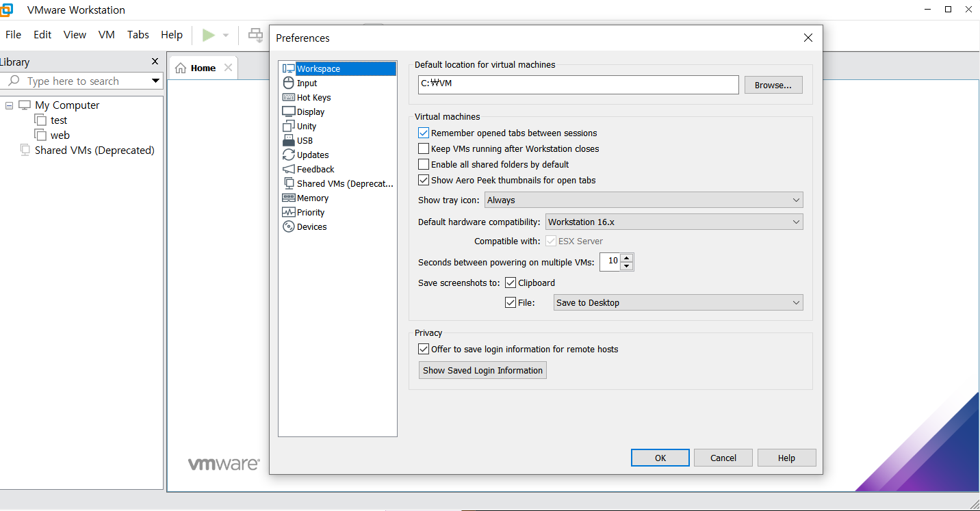Open the File menu
Viewport: 980px width, 511px height.
coord(14,35)
